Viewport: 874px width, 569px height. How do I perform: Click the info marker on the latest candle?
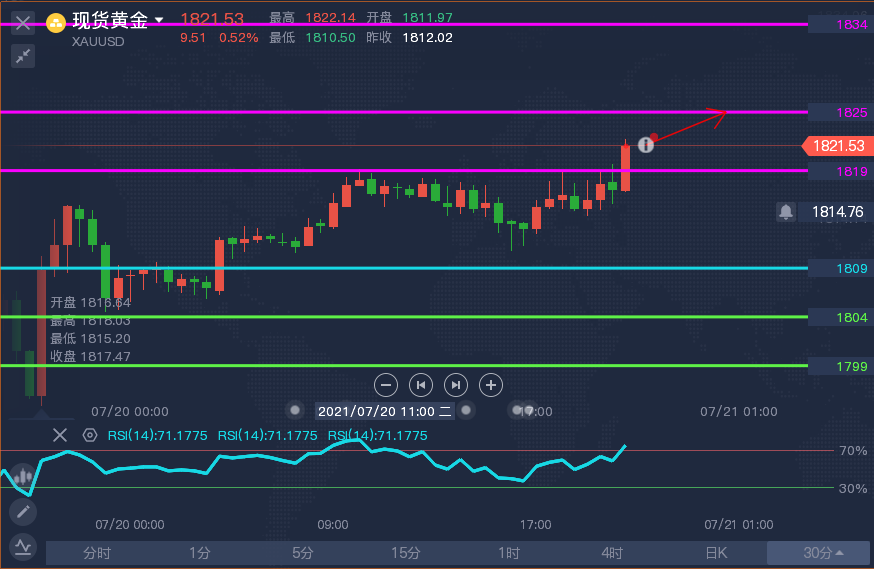point(646,145)
